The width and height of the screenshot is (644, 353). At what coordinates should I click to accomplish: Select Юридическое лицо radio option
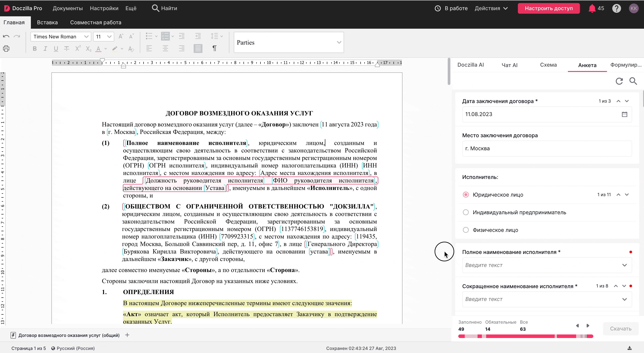(x=466, y=195)
